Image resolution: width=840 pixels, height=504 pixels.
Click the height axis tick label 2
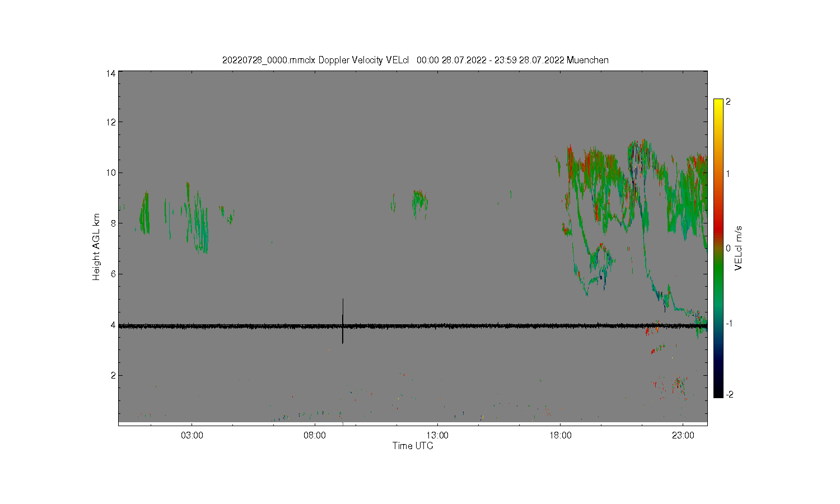(x=113, y=375)
